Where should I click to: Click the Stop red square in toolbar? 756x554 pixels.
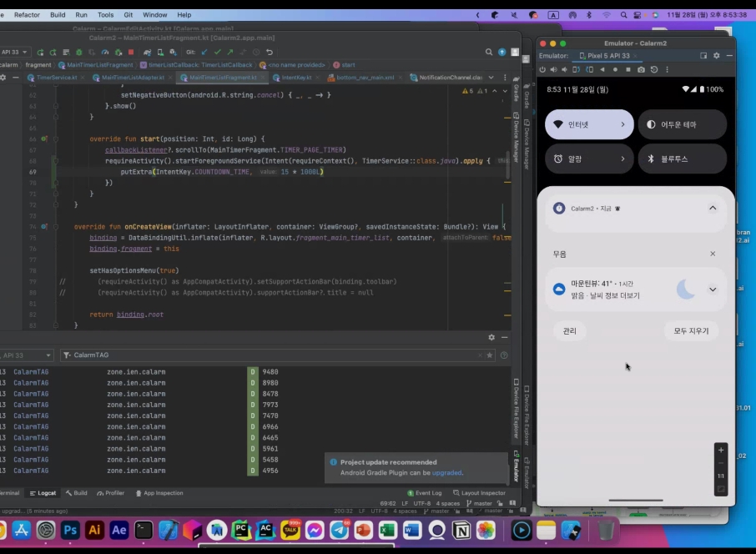coord(131,52)
